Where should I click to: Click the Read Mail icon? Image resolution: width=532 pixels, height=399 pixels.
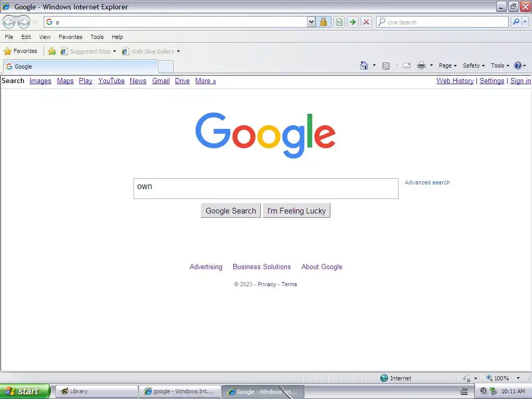pyautogui.click(x=407, y=65)
